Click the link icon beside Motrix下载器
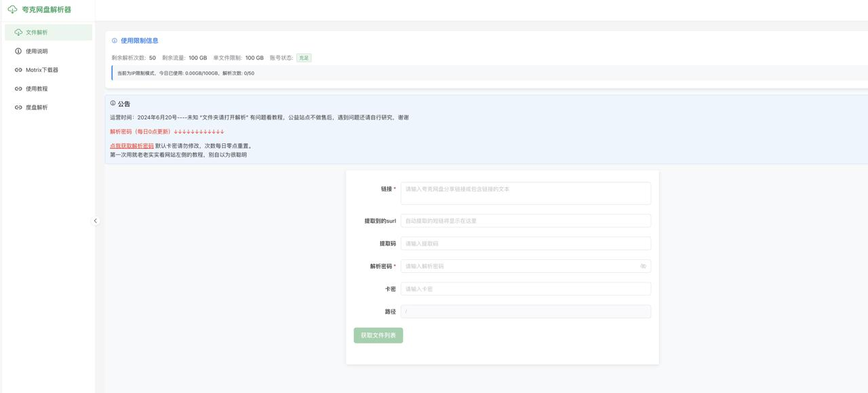868x393 pixels. (x=16, y=69)
